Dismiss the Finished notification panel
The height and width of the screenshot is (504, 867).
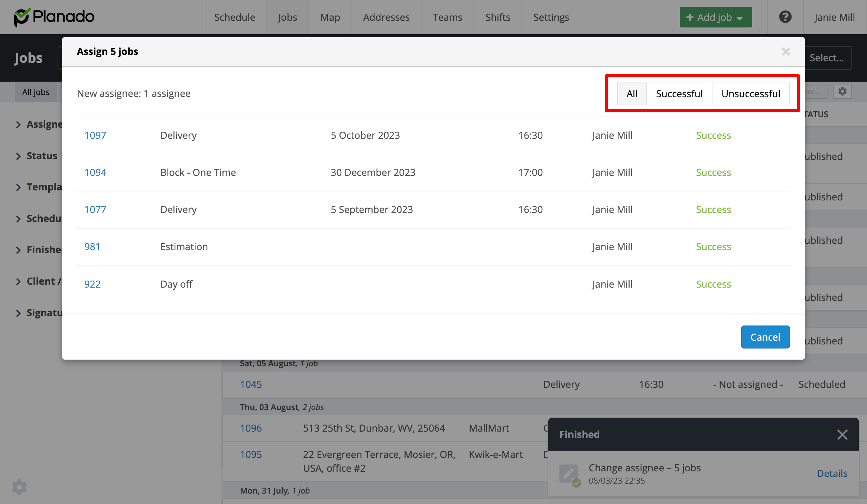(x=842, y=434)
